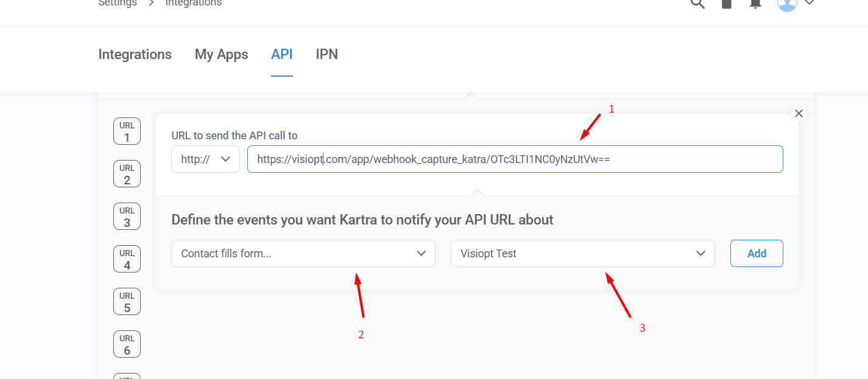Click the 'Define the events' heading text
The image size is (868, 379).
(362, 220)
